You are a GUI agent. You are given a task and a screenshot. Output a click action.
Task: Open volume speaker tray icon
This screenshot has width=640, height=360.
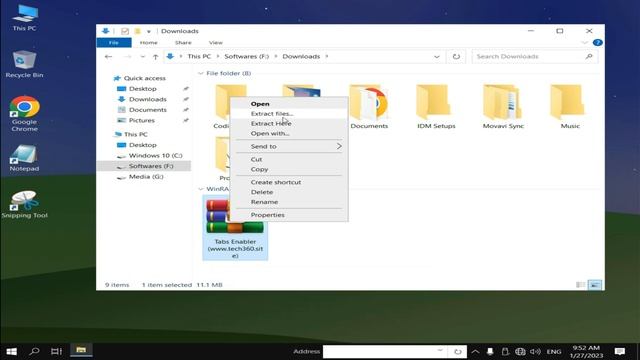535,351
